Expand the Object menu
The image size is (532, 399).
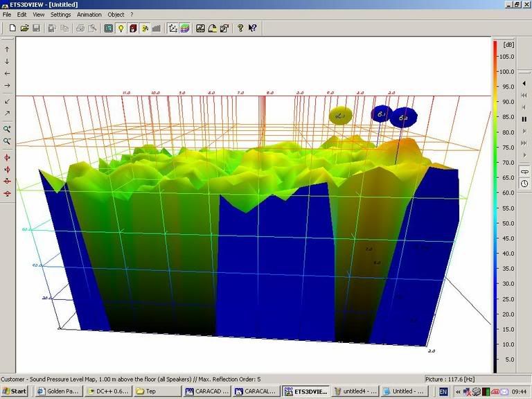coord(116,15)
